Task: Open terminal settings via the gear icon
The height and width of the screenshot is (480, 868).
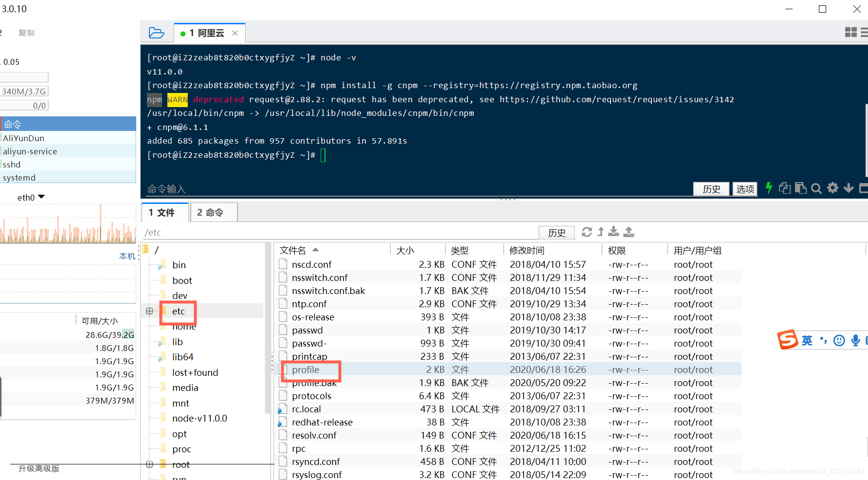Action: pos(832,188)
